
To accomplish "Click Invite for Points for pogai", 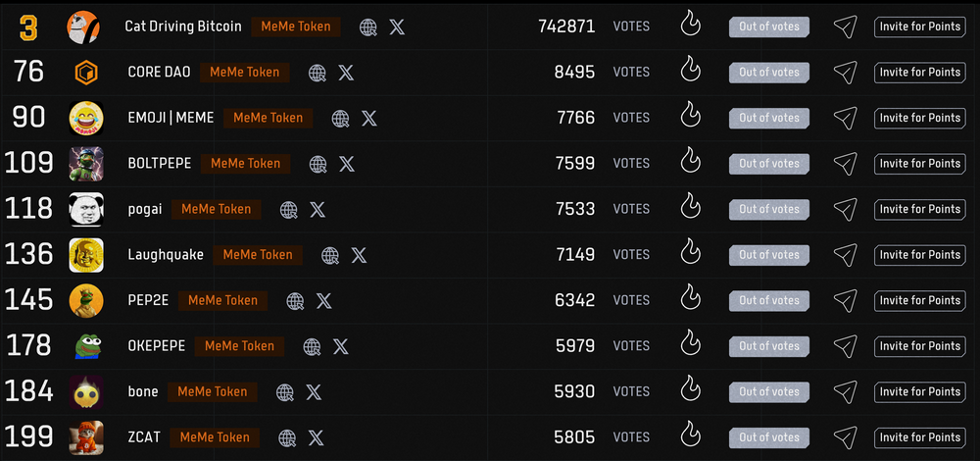I will pyautogui.click(x=920, y=209).
